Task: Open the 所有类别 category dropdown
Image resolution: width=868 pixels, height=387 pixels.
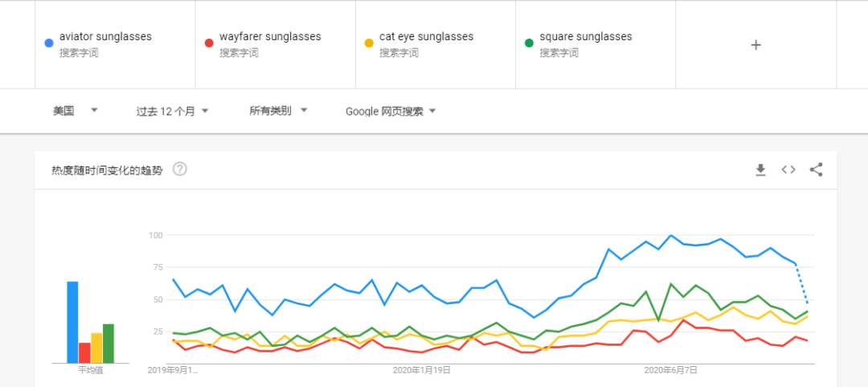Action: [278, 111]
